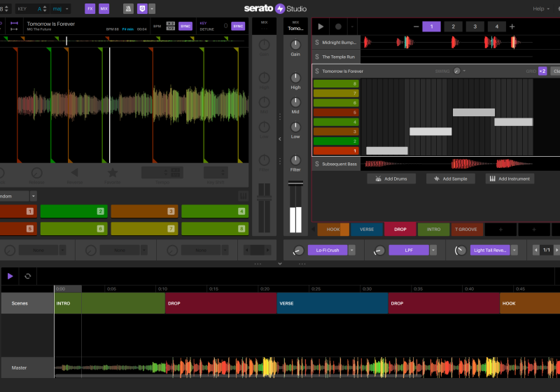This screenshot has height=392, width=560.
Task: Play the scene with play button
Action: click(321, 27)
